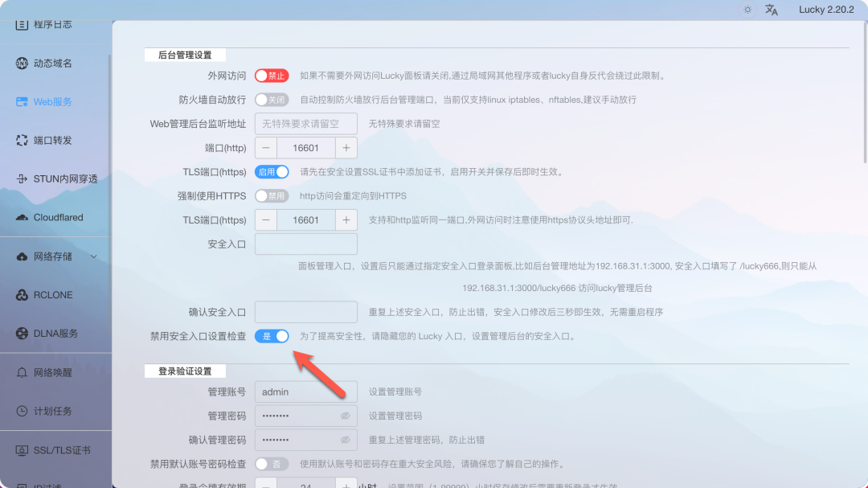Switch theme with the sun icon
The width and height of the screenshot is (868, 488).
[748, 10]
